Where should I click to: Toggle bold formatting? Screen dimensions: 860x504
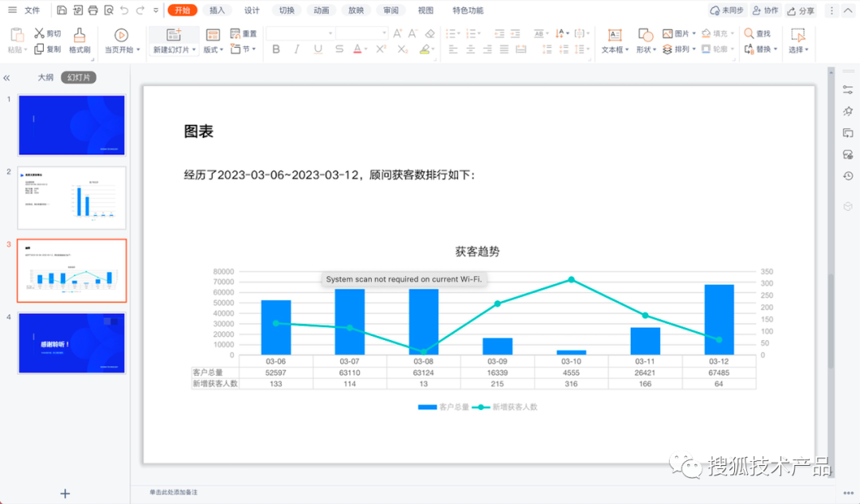point(276,49)
